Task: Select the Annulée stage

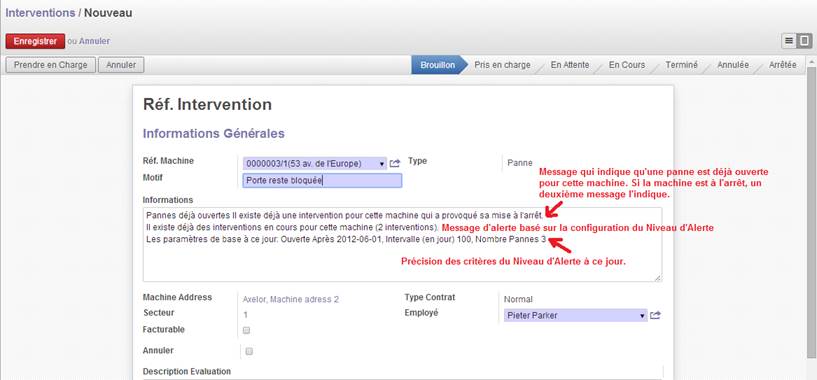Action: tap(733, 65)
